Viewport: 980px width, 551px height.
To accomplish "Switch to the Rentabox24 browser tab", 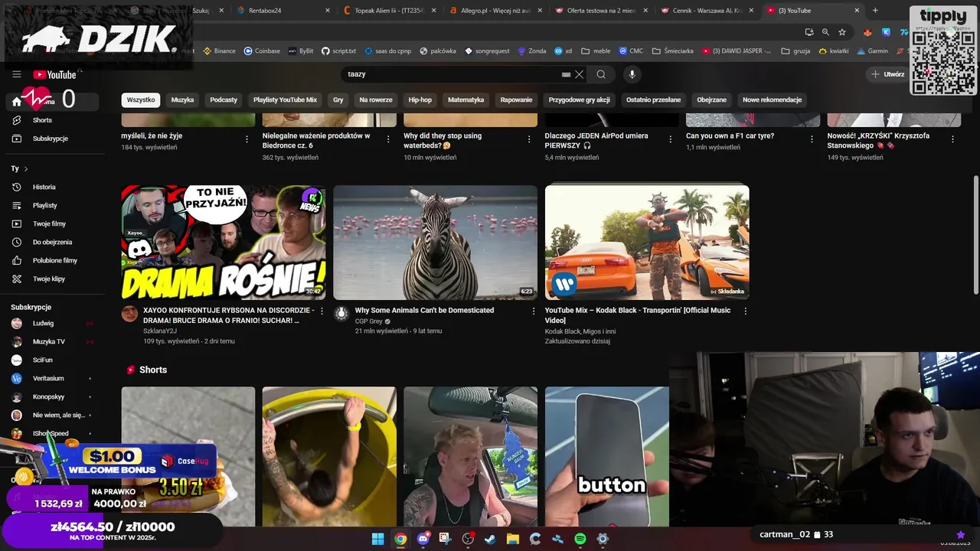I will (282, 11).
